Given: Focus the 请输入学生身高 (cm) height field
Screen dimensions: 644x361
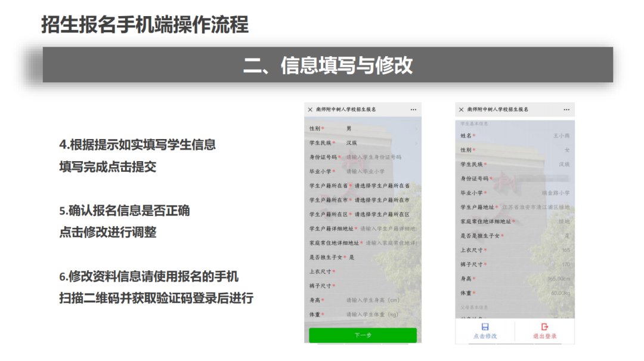Looking at the screenshot, I should point(373,300).
